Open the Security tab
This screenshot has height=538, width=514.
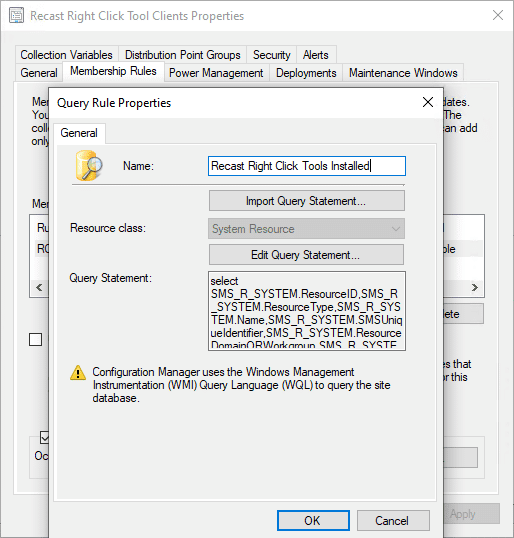[x=271, y=55]
